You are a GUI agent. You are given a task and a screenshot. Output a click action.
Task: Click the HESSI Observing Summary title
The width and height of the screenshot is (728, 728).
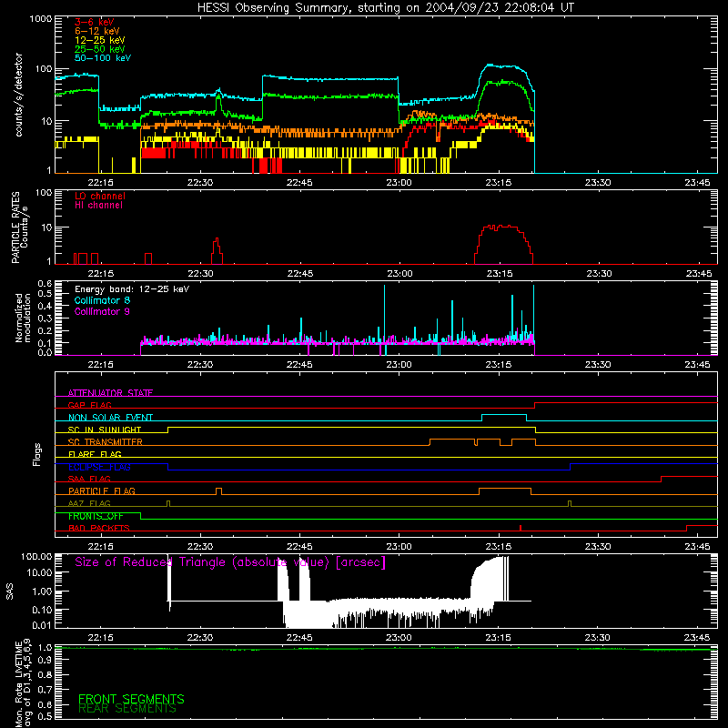pos(386,8)
